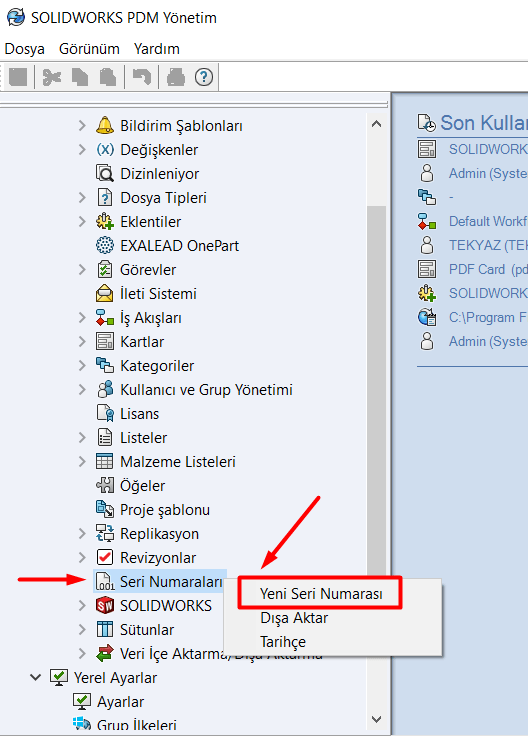The height and width of the screenshot is (737, 528).
Task: Click the Seri Numaraları 001 icon
Action: [105, 581]
